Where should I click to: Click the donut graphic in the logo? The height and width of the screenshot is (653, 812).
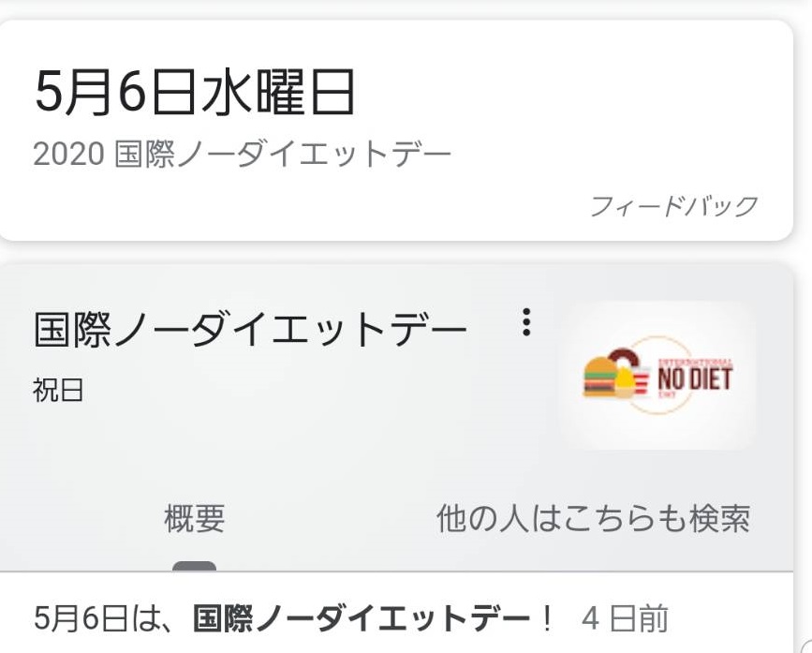625,359
